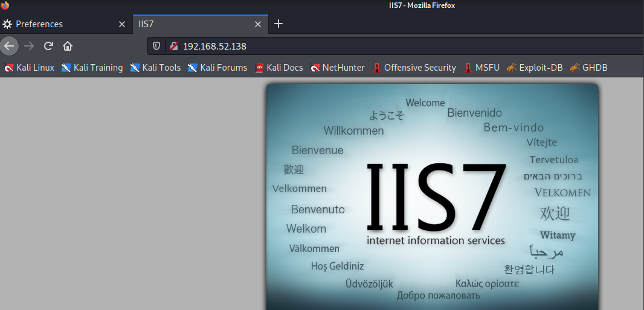
Task: Open the Kali Docs bookmark
Action: point(279,68)
